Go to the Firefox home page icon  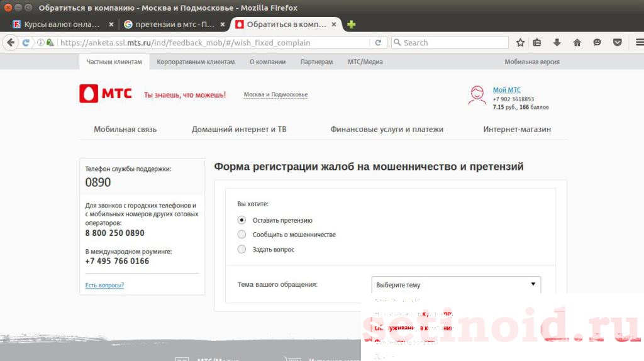pyautogui.click(x=577, y=42)
